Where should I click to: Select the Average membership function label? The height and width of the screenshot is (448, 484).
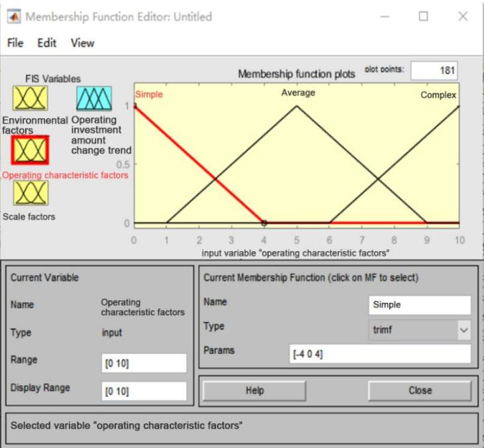(298, 93)
